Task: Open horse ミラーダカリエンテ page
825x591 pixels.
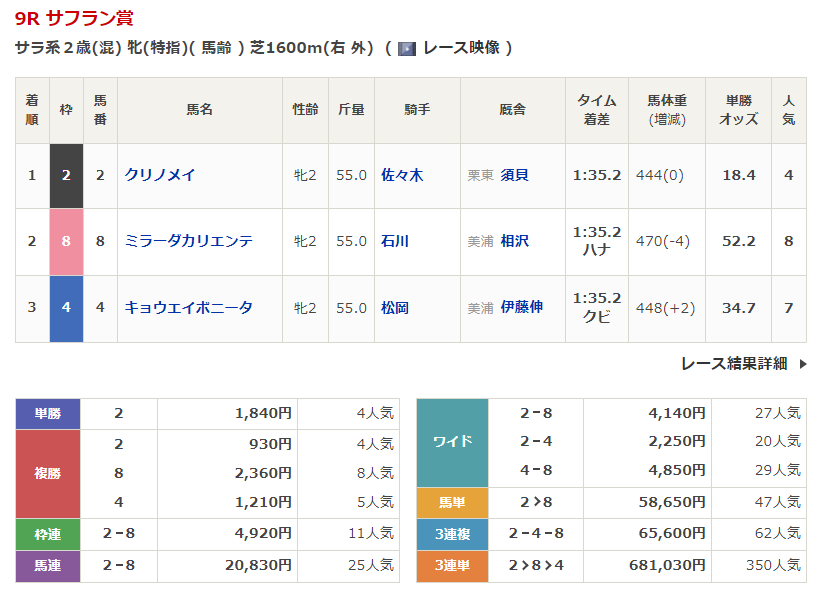Action: 188,241
